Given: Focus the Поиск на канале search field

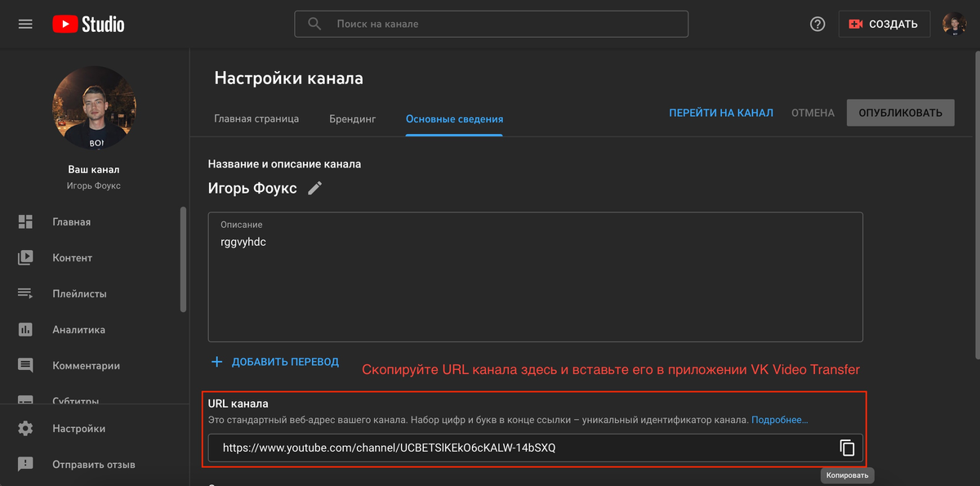Looking at the screenshot, I should (491, 24).
